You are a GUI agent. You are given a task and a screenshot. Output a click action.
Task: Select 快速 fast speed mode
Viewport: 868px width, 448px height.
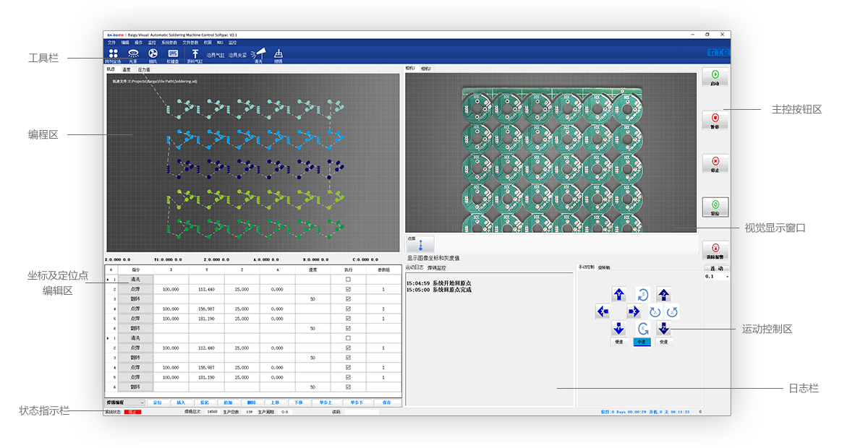(x=664, y=342)
